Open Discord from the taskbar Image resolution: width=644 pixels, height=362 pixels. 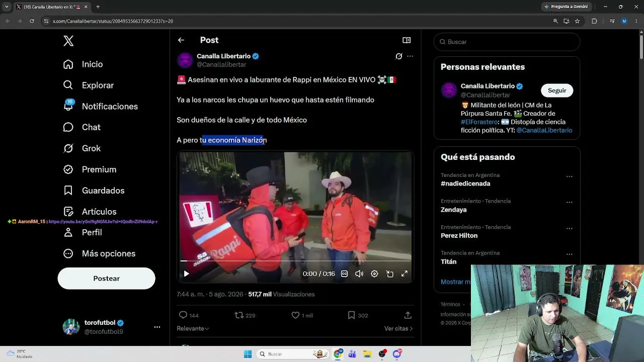397,354
